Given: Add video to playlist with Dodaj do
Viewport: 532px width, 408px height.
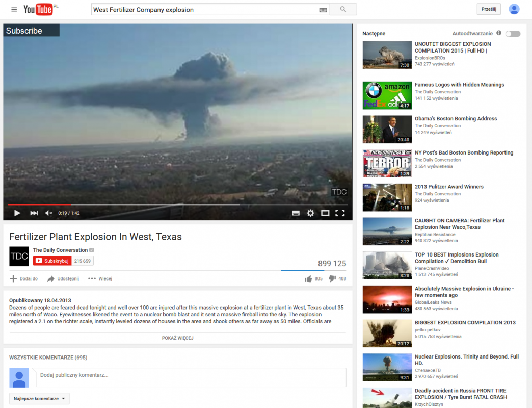Looking at the screenshot, I should point(23,278).
